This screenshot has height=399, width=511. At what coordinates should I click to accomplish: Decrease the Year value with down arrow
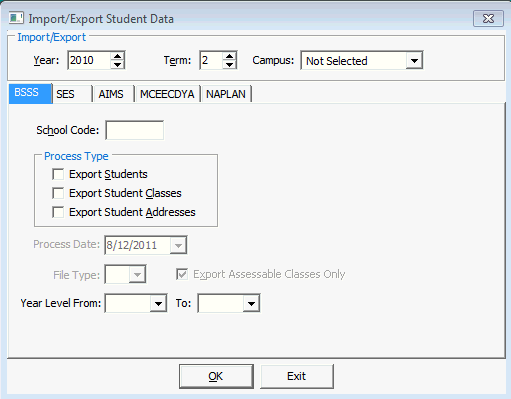pos(118,64)
